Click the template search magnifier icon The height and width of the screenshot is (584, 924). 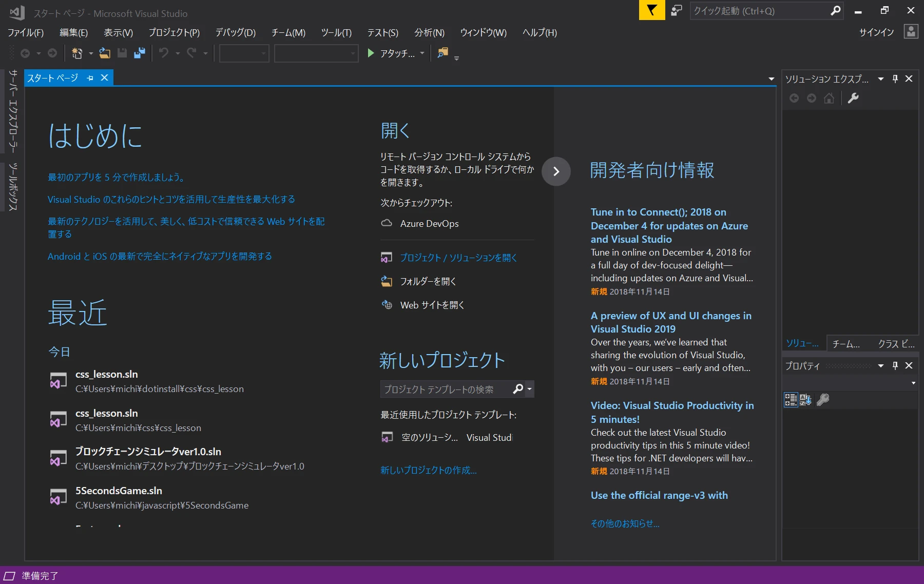[x=518, y=389]
